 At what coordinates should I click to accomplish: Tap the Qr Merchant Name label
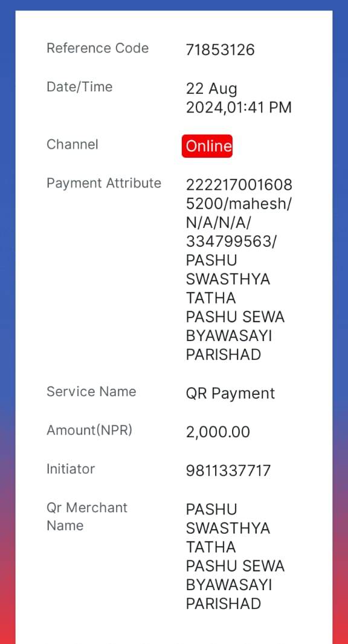click(x=87, y=516)
